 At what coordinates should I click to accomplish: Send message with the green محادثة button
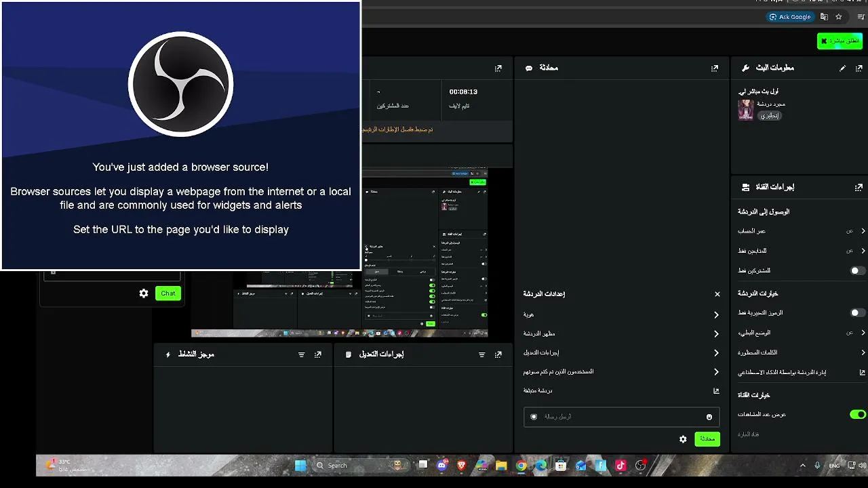point(707,439)
